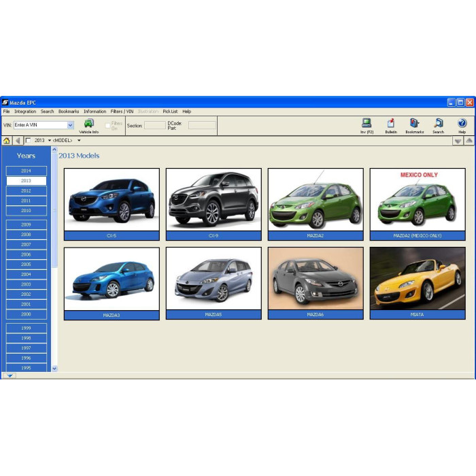Image resolution: width=476 pixels, height=476 pixels.
Task: Open the MAZDA6 model thumbnail
Action: click(x=316, y=284)
